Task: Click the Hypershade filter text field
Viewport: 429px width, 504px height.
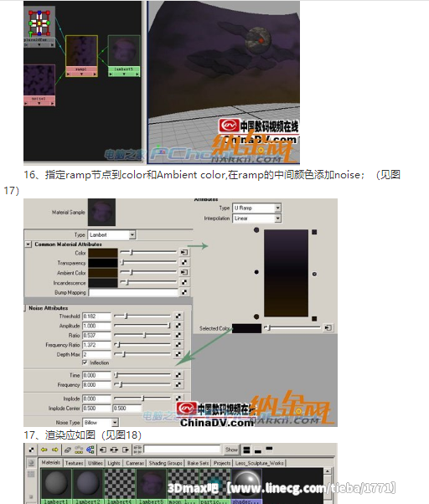Action: pos(182,449)
